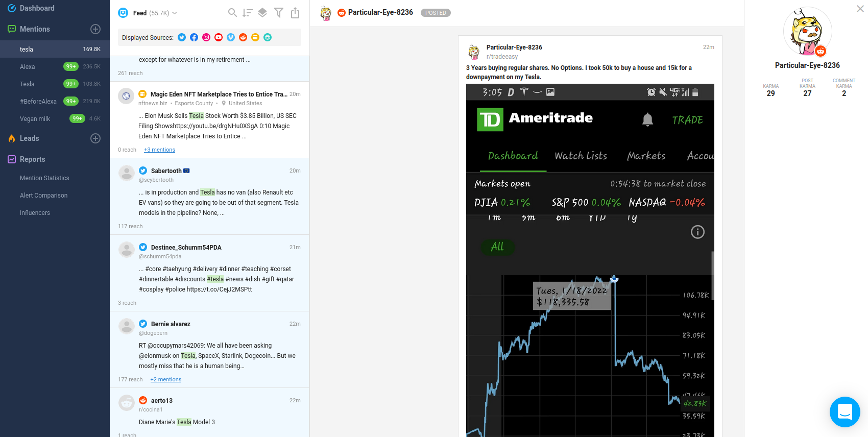Open the feed filter funnel icon

(279, 13)
